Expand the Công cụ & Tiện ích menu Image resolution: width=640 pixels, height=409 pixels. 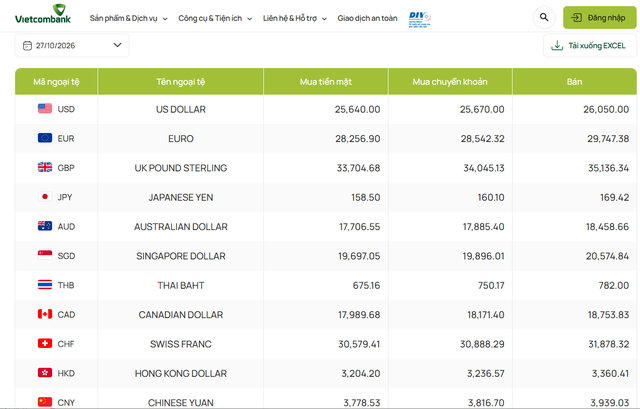(x=215, y=18)
